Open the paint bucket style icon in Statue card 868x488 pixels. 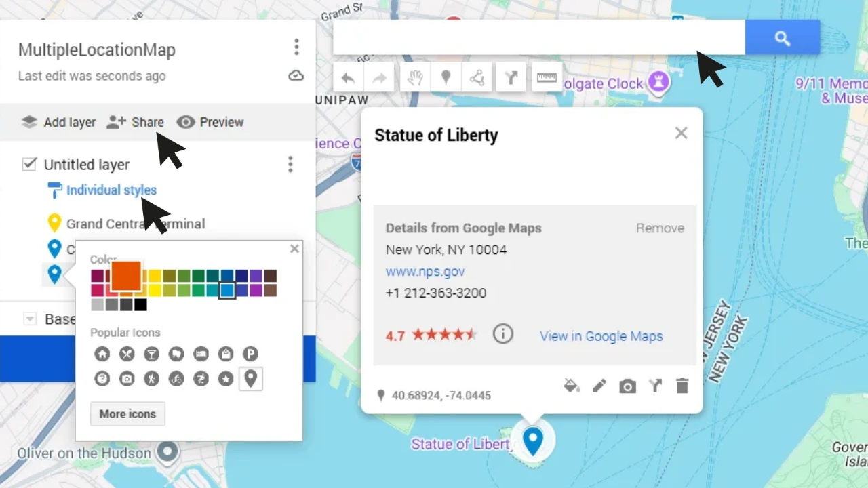(x=572, y=386)
